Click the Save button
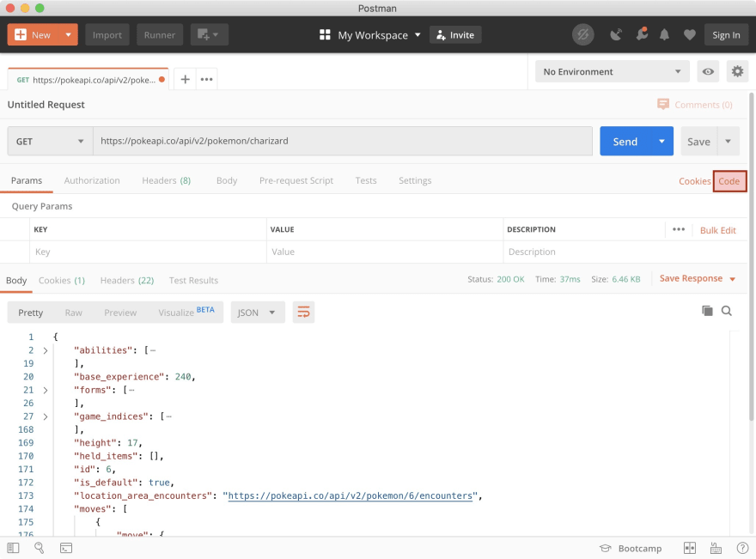The width and height of the screenshot is (756, 559). (x=698, y=141)
